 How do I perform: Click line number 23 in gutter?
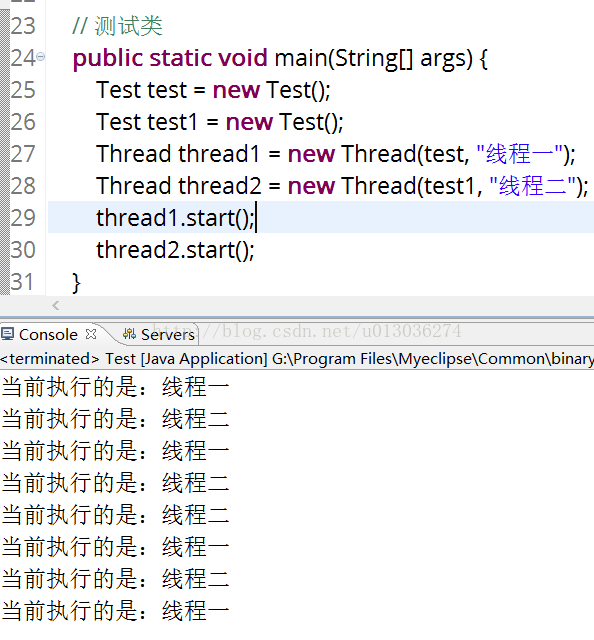click(x=23, y=26)
